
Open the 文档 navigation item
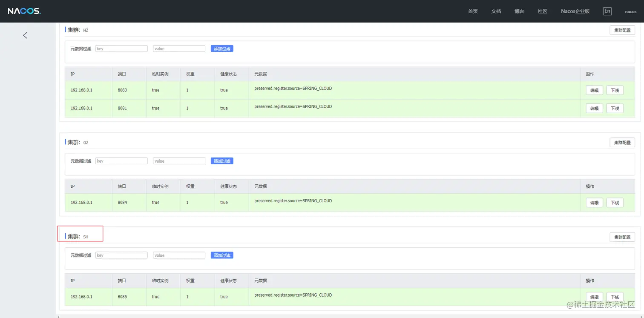tap(496, 11)
